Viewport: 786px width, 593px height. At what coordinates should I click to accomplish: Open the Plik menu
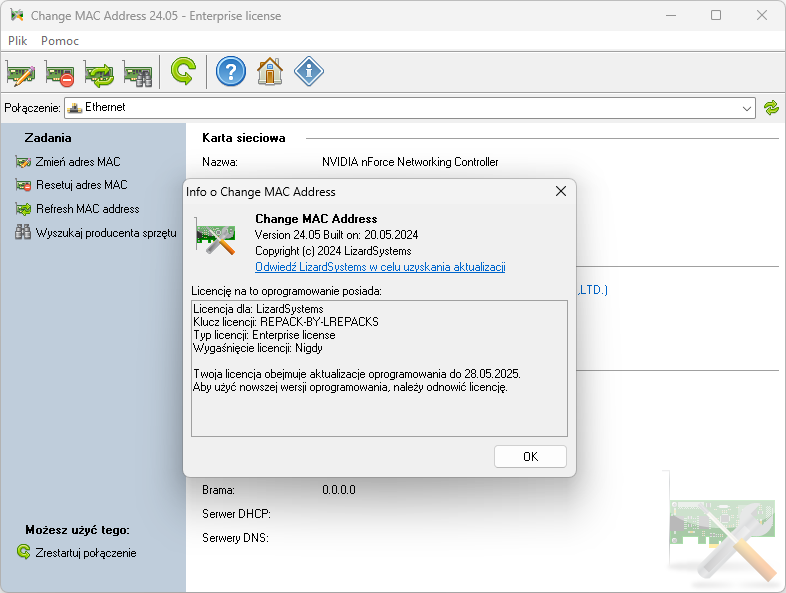(x=18, y=41)
